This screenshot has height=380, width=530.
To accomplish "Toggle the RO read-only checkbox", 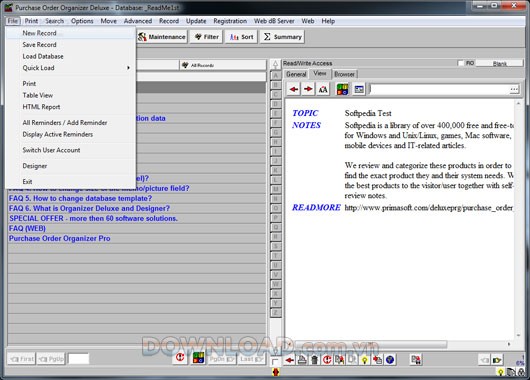I will [x=460, y=63].
